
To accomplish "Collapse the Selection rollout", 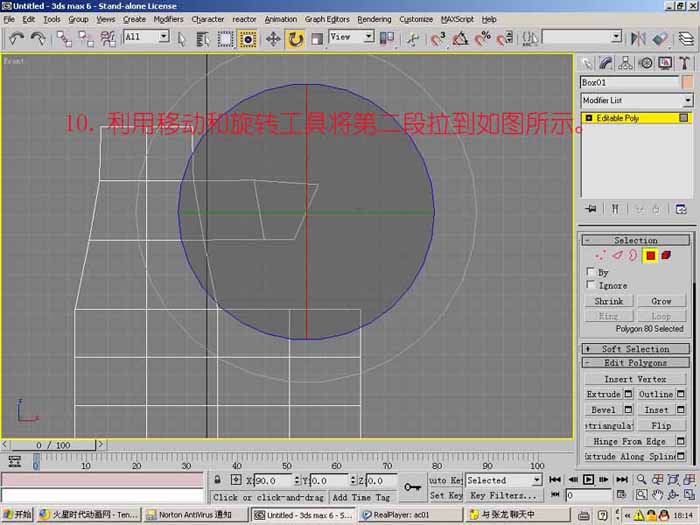I will click(x=636, y=240).
